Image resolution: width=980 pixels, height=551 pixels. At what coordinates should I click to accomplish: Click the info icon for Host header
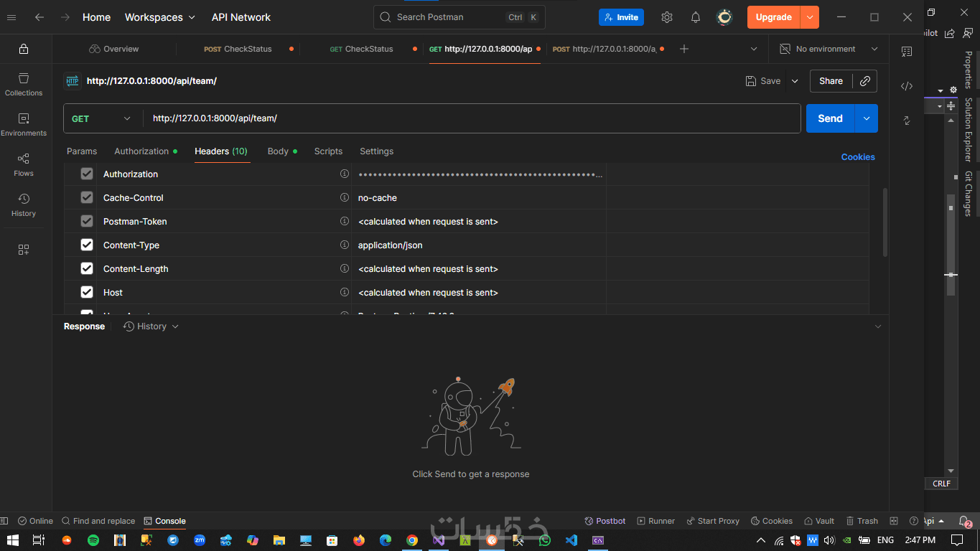(345, 292)
